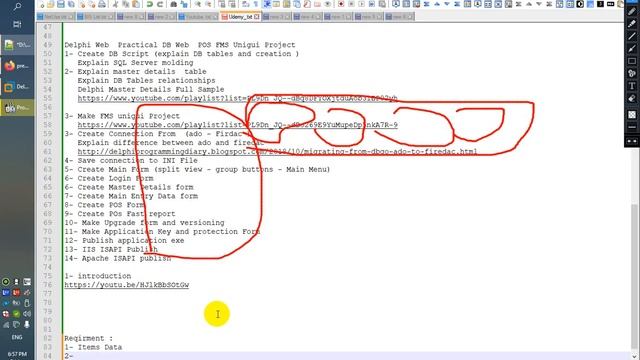Open Task View from the taskbar
Image resolution: width=640 pixels, height=360 pixels.
17,24
